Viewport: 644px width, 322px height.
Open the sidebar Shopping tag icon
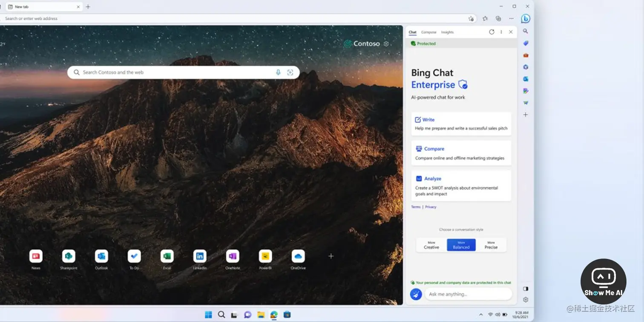(526, 43)
